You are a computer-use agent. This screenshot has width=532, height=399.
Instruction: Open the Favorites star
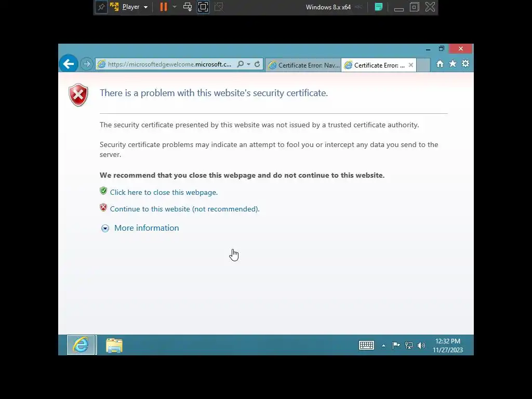[x=453, y=64]
